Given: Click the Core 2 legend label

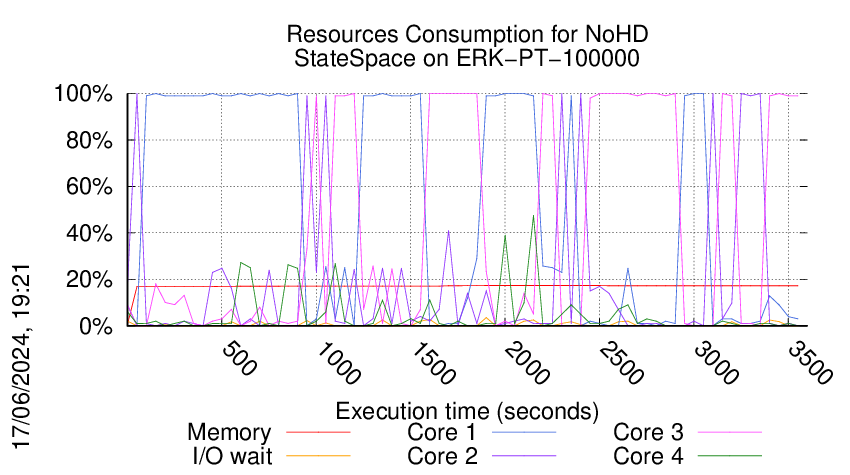Looking at the screenshot, I should [442, 456].
